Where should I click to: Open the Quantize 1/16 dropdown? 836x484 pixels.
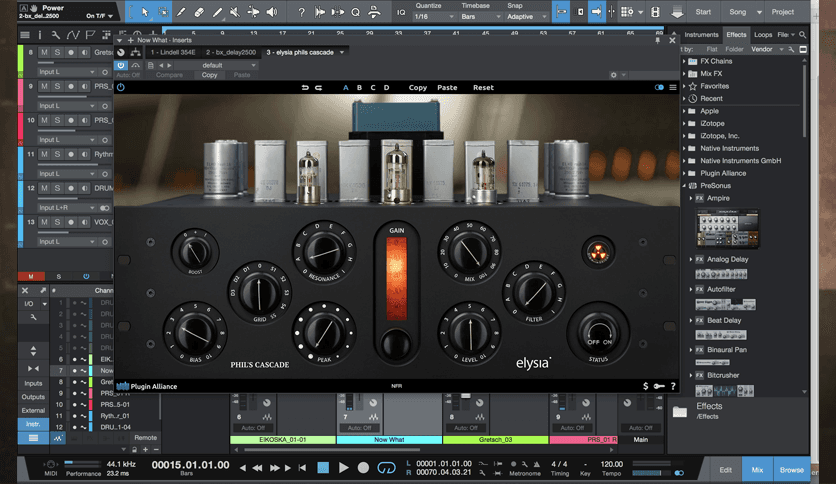(x=435, y=17)
